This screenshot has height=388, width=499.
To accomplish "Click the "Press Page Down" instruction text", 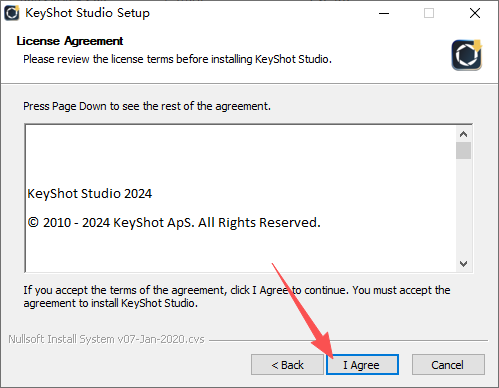I will pos(147,106).
